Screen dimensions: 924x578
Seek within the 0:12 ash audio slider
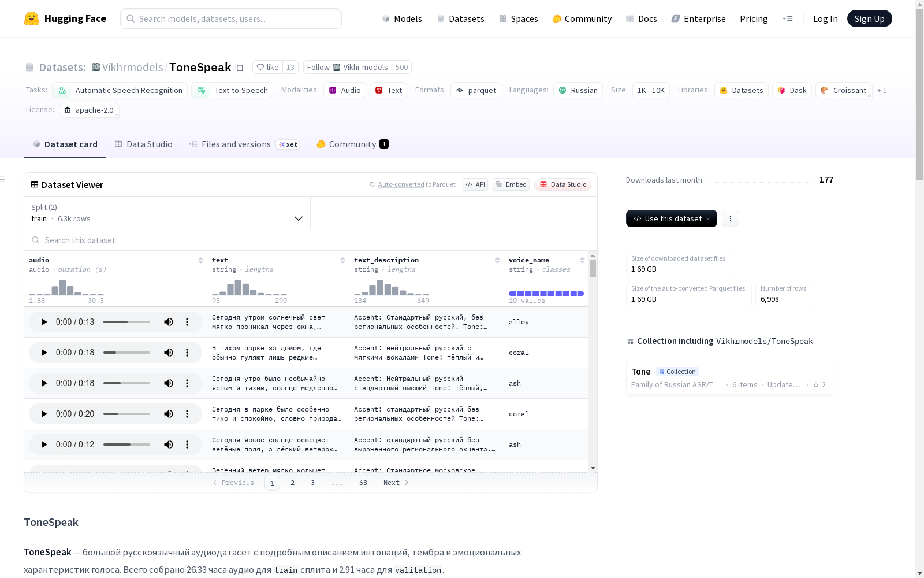(126, 444)
